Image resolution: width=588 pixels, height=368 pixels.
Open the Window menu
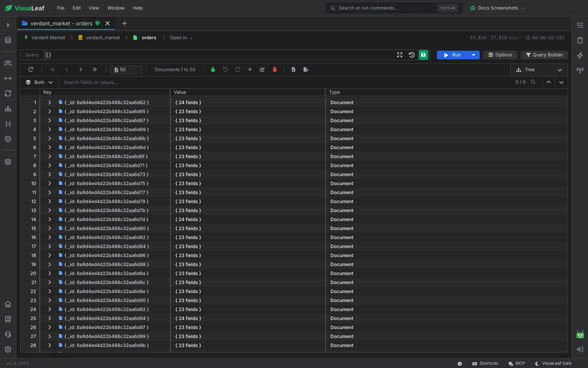click(x=116, y=8)
